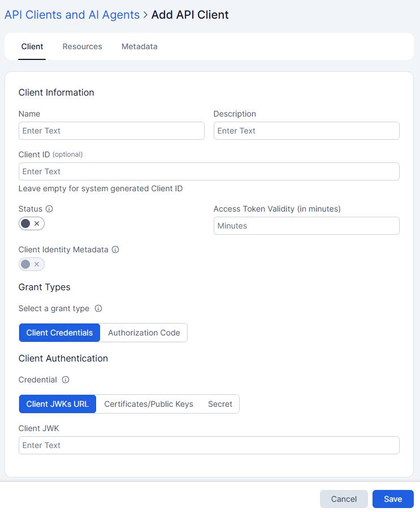Switch to the Metadata tab
Viewport: 420px width, 512px height.
pyautogui.click(x=140, y=46)
